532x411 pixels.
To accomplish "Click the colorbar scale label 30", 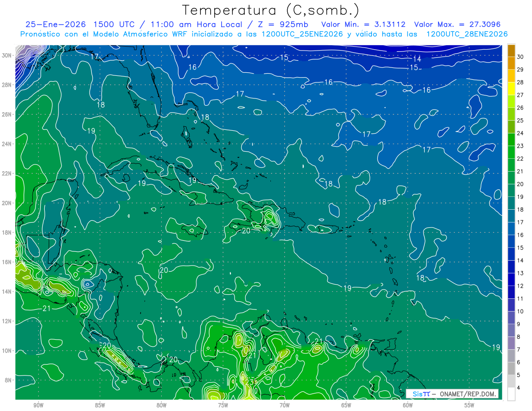I will (520, 57).
